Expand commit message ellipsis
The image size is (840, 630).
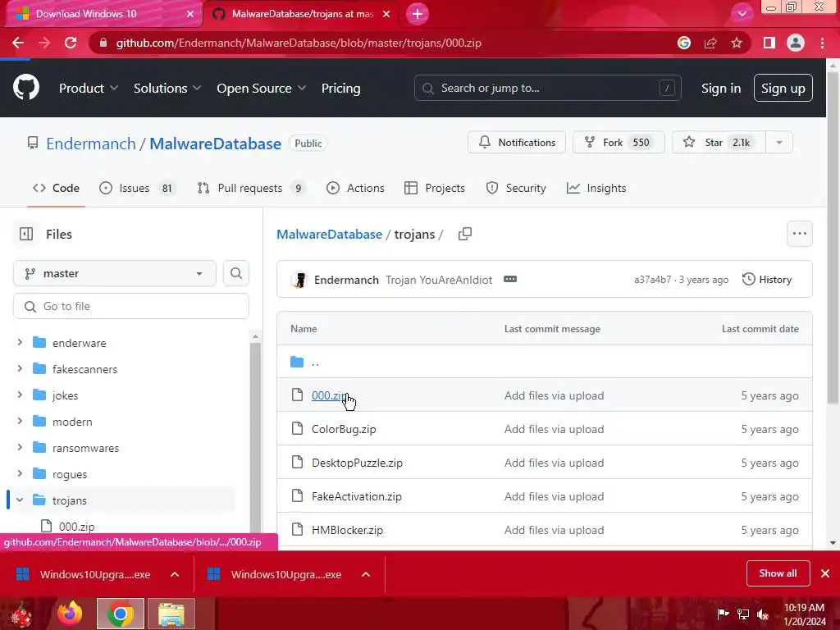[x=510, y=279]
